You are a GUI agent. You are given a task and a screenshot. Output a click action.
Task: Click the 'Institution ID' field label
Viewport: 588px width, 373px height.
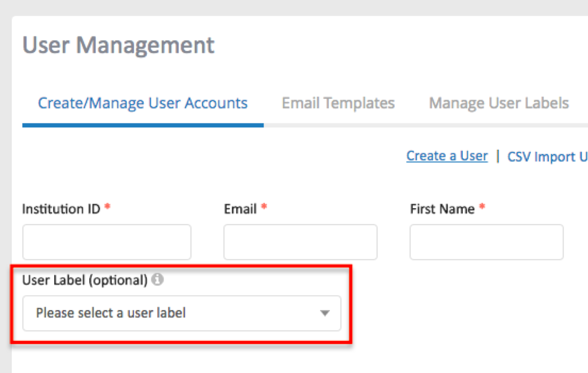pyautogui.click(x=61, y=209)
